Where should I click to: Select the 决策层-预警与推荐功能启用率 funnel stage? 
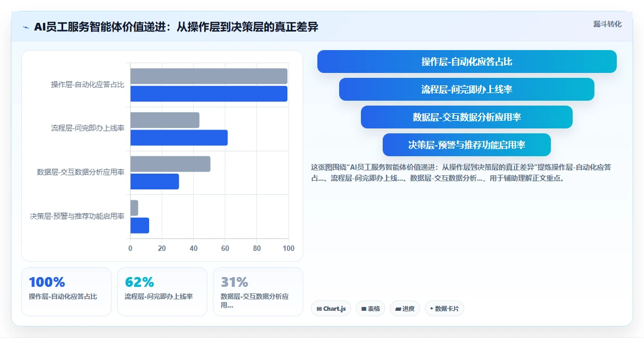[x=467, y=145]
